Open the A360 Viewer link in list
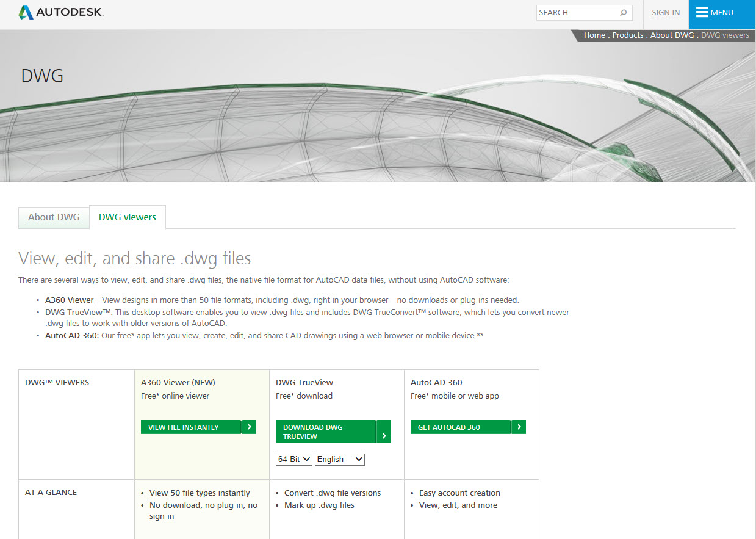Viewport: 756px width, 539px height. point(69,300)
